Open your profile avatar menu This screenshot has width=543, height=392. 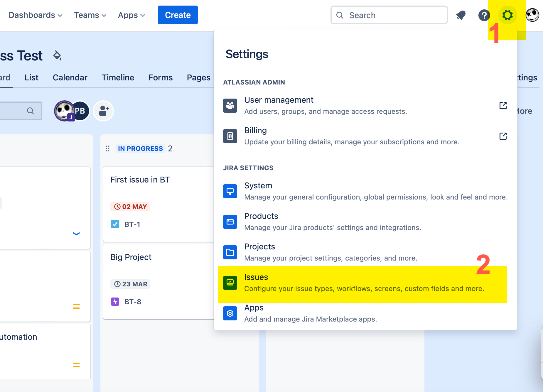pyautogui.click(x=532, y=15)
